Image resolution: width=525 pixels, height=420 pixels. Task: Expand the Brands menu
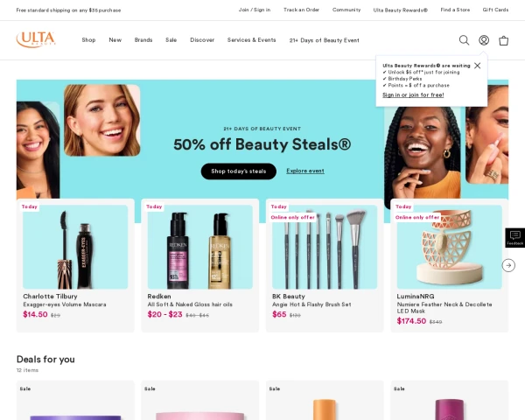click(143, 40)
